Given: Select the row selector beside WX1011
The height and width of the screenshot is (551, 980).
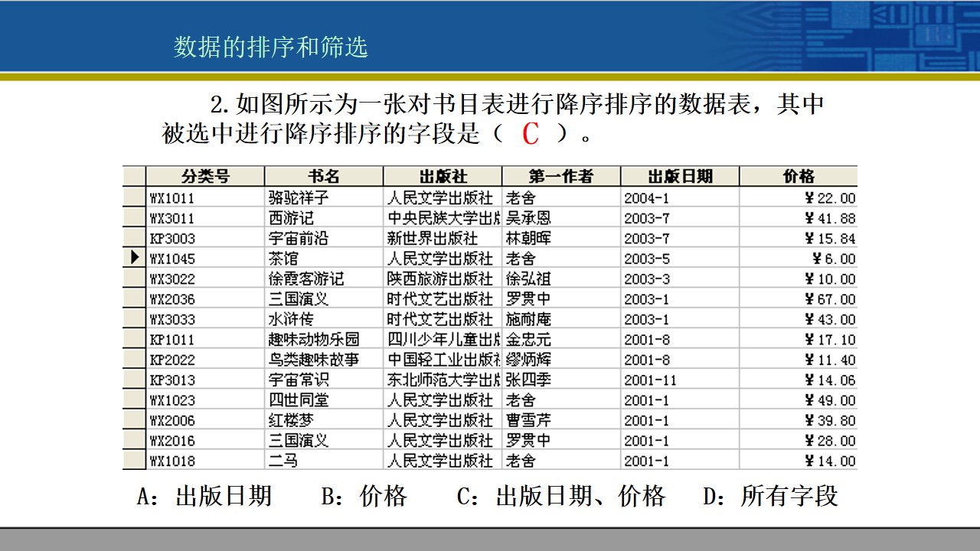Looking at the screenshot, I should click(x=134, y=197).
